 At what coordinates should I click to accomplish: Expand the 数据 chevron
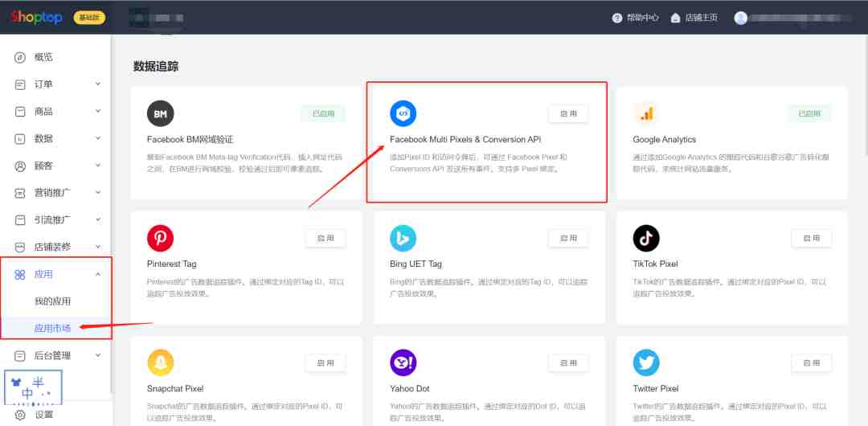(x=98, y=138)
